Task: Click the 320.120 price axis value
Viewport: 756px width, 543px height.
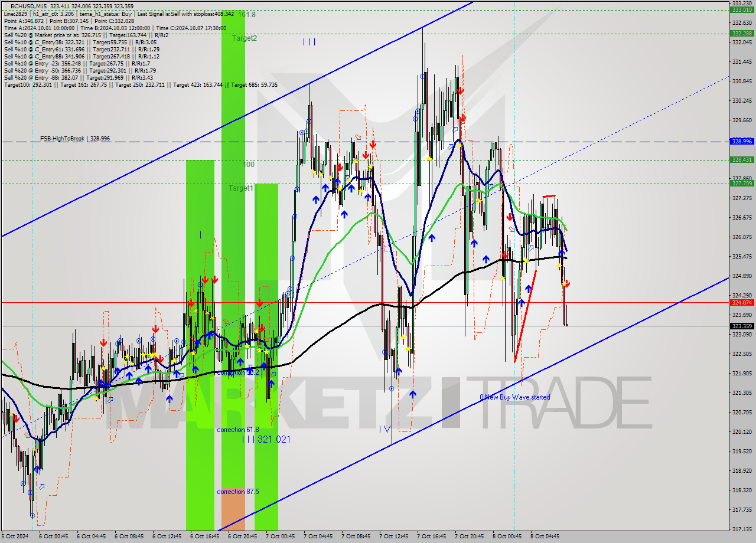Action: (741, 431)
